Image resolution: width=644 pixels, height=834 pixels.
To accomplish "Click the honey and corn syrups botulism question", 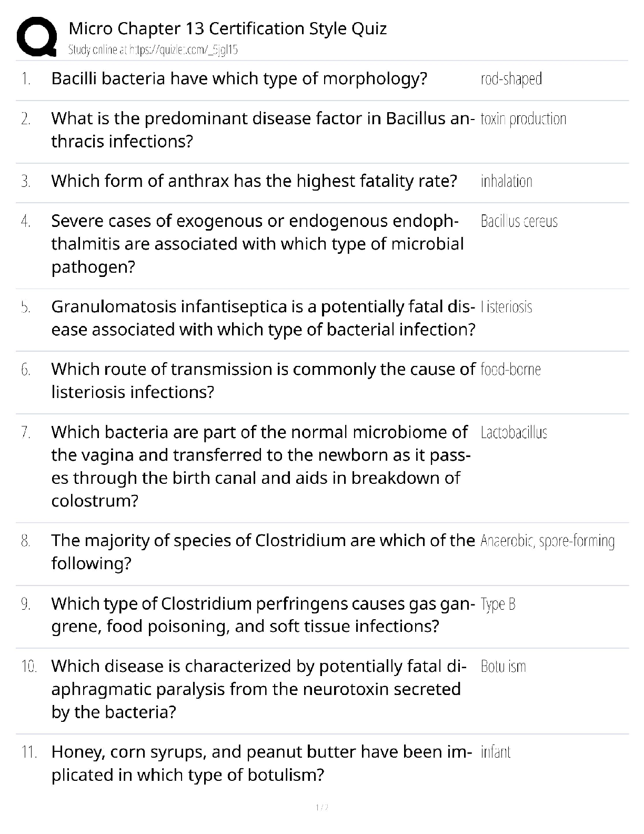I will [258, 763].
